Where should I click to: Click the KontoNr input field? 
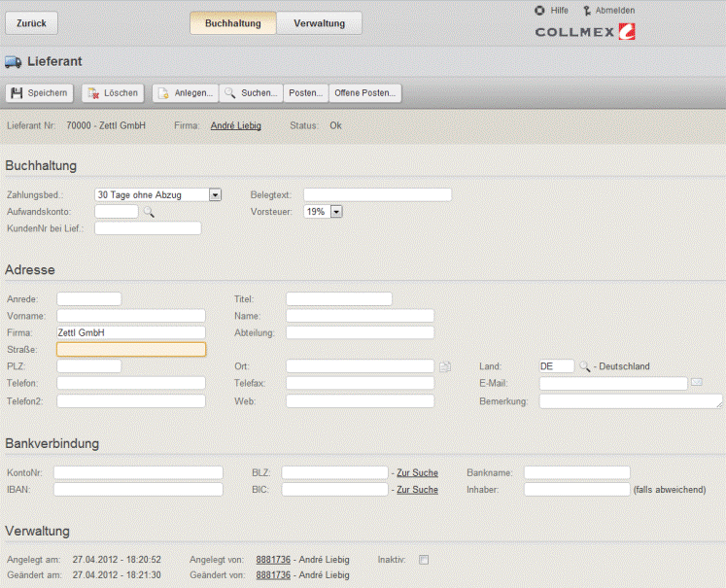click(x=138, y=472)
